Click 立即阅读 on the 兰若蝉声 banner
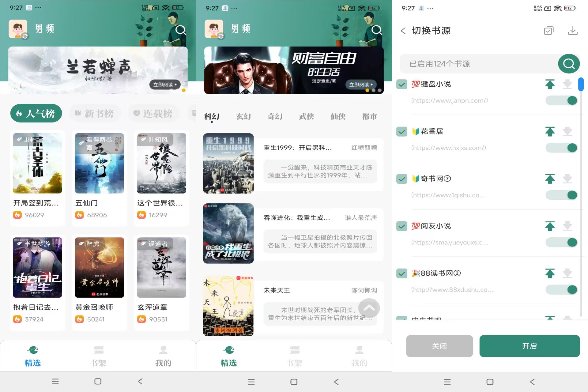This screenshot has width=588, height=392. tap(165, 85)
